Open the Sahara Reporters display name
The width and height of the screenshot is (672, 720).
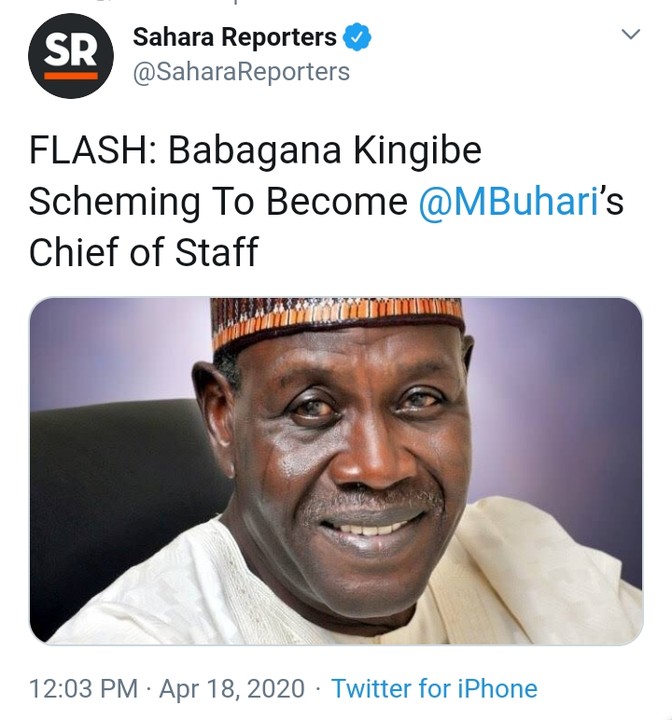[x=235, y=38]
